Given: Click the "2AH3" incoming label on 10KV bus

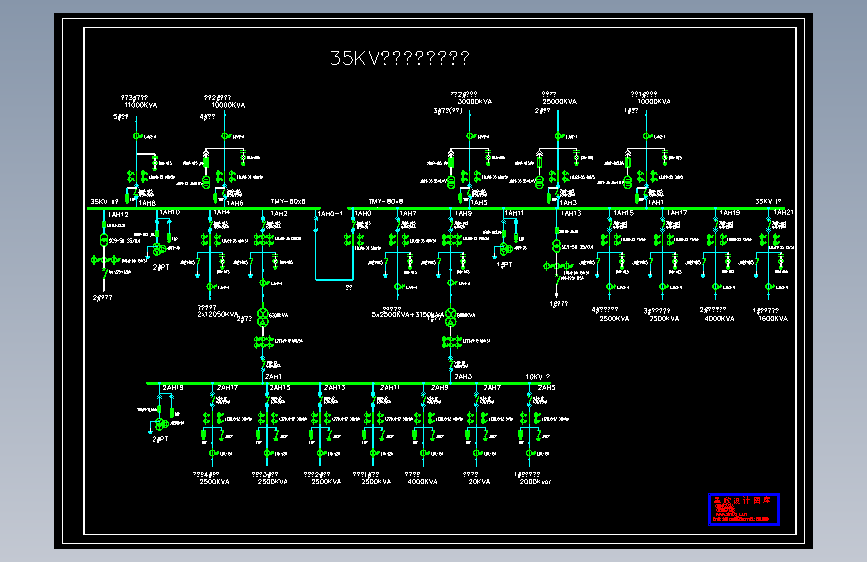Looking at the screenshot, I should point(463,377).
